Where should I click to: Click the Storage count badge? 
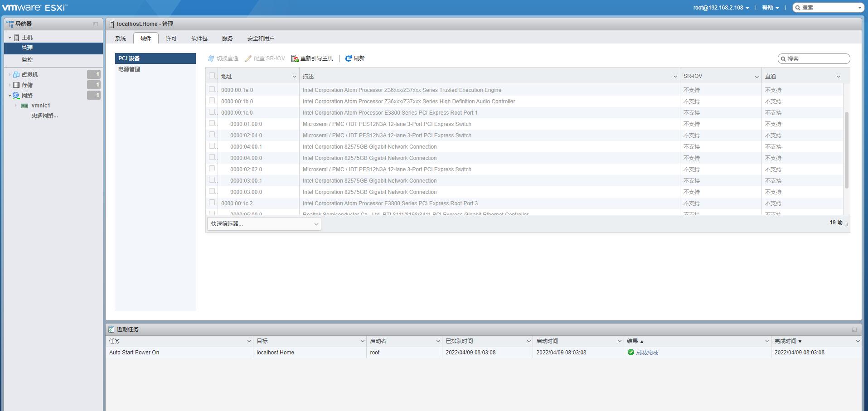pyautogui.click(x=94, y=85)
